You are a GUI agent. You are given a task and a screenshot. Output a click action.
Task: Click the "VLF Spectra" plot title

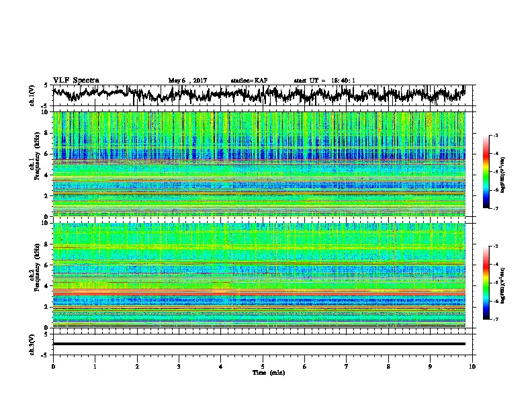pos(76,81)
